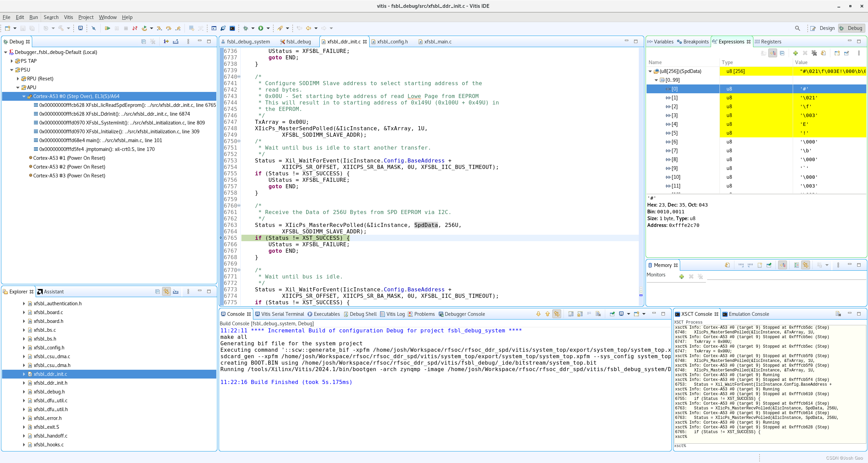Switch to the xfsbl_main.c editor tab

coord(437,41)
